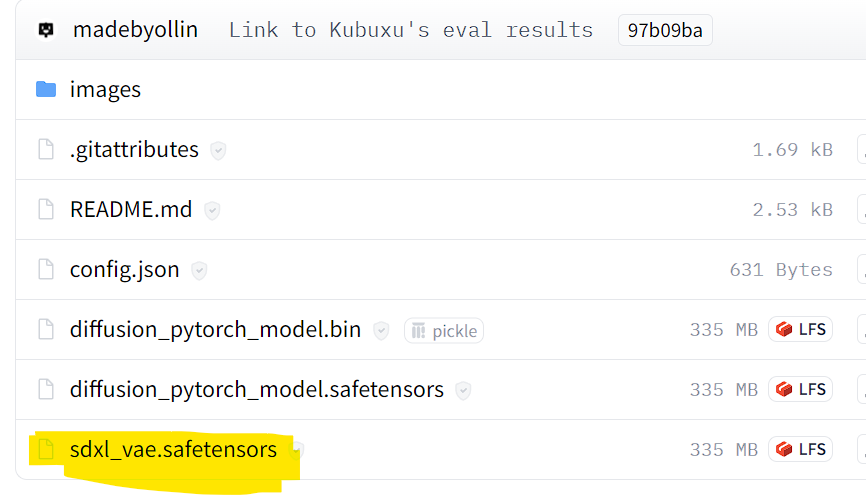
Task: Click safety shield icon beside README.md
Action: point(212,211)
